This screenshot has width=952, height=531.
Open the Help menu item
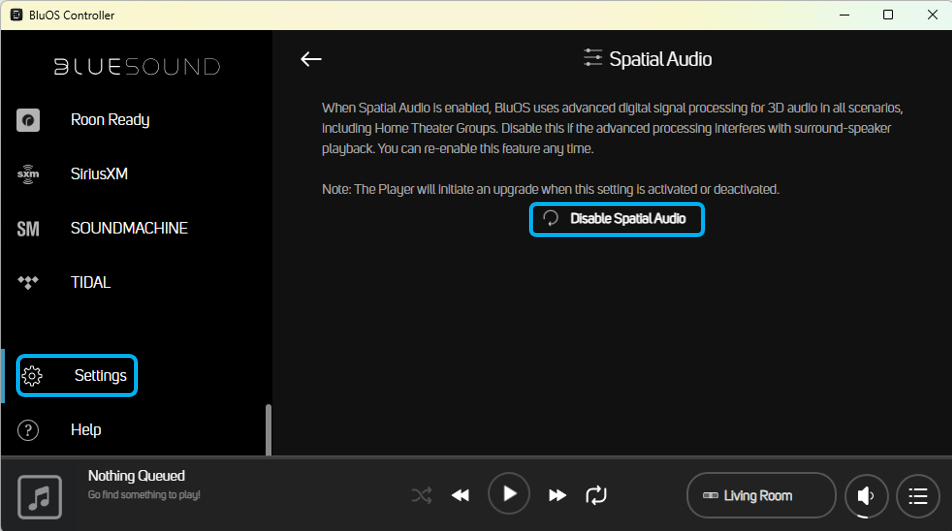click(86, 430)
